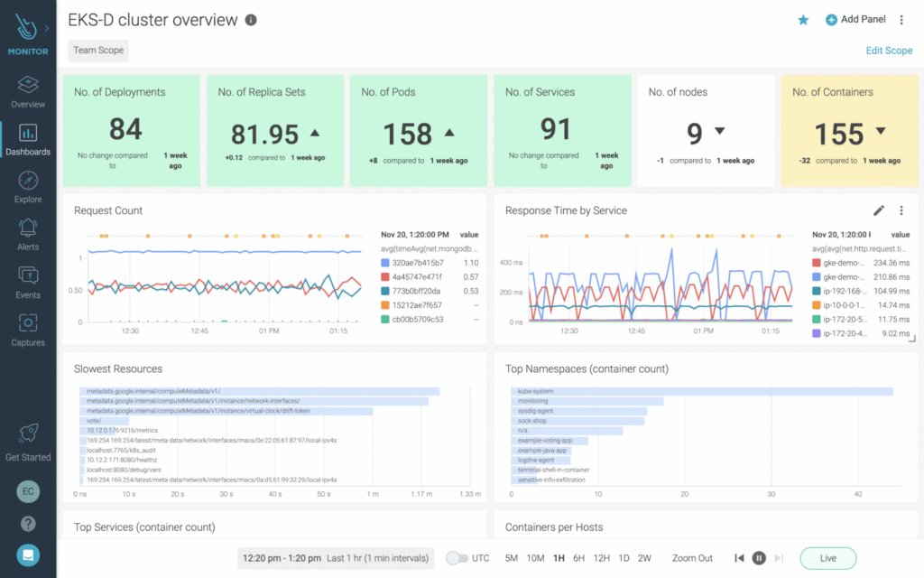924x578 pixels.
Task: Open Response Time panel three-dot menu
Action: coord(901,210)
